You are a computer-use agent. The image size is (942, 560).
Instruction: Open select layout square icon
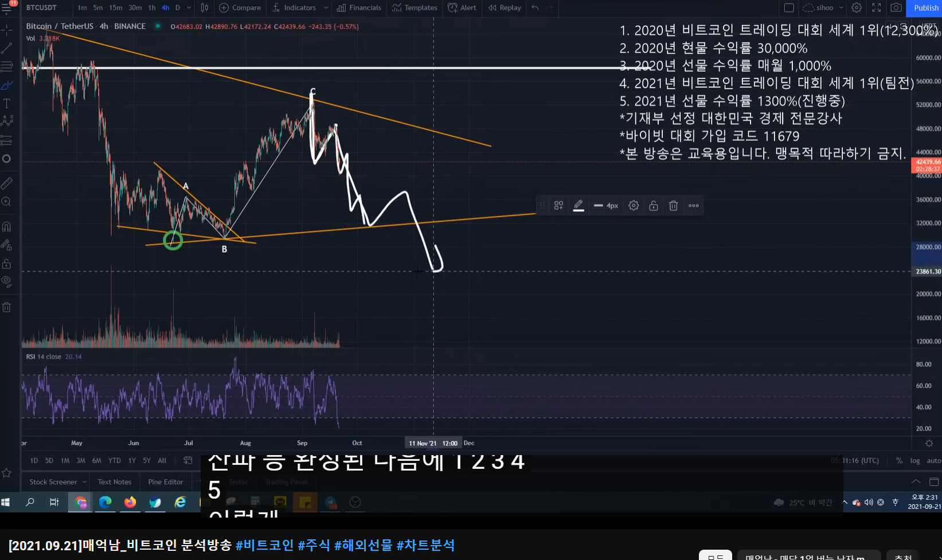pyautogui.click(x=789, y=7)
